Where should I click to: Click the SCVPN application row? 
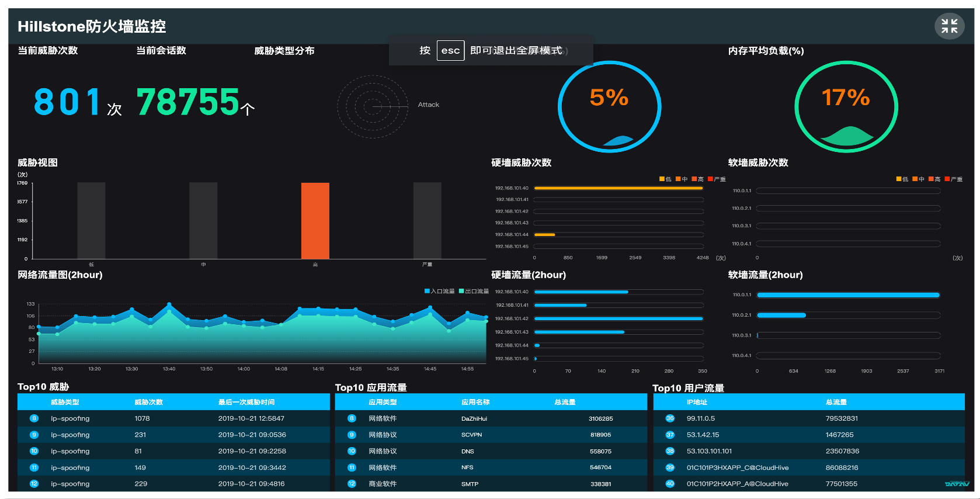coord(491,435)
